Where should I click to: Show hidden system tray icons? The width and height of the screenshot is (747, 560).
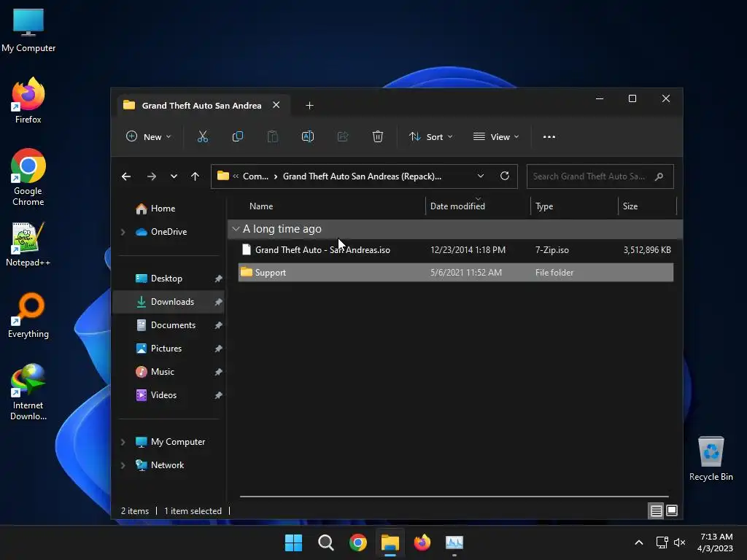coord(639,542)
